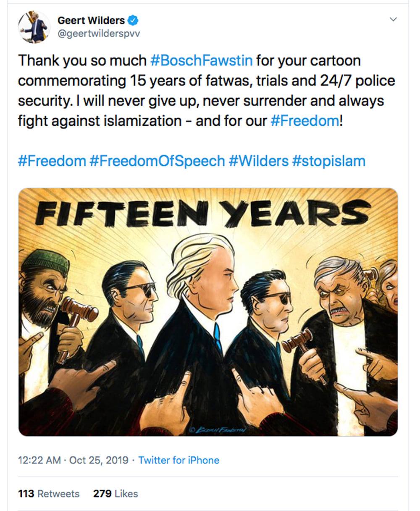Screen dimensions: 420x511
Task: Click the Oct 25, 2019 date
Action: click(x=99, y=460)
